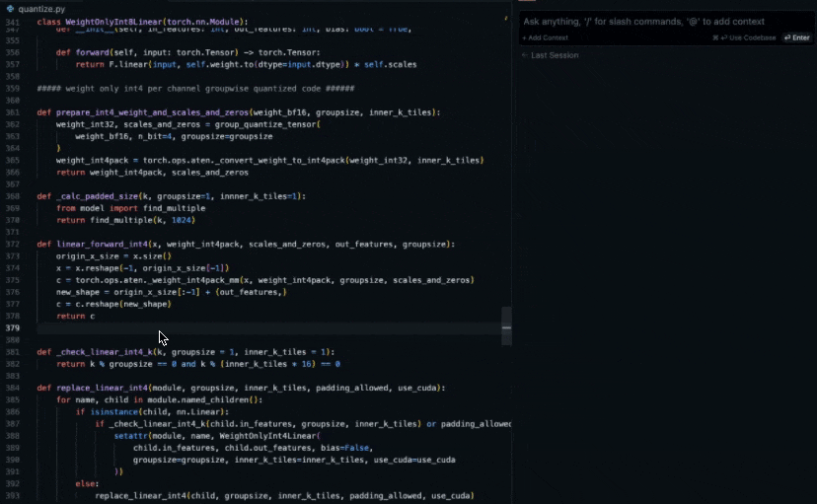Image resolution: width=817 pixels, height=504 pixels.
Task: Click the 'return weight_int4pack, scales_and_zeros' line
Action: coord(152,172)
